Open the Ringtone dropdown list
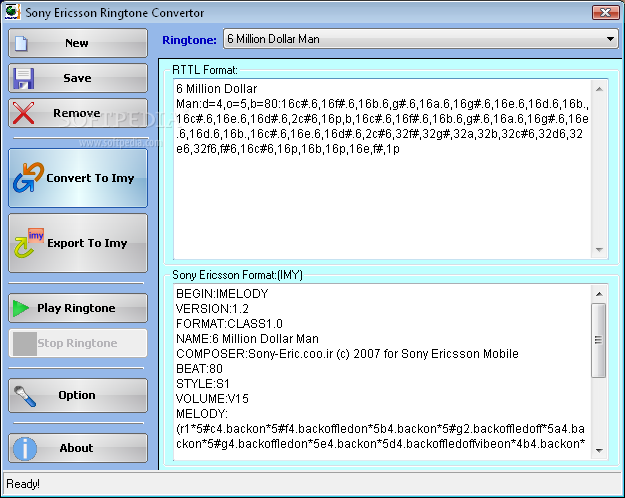The width and height of the screenshot is (625, 498). [x=610, y=39]
